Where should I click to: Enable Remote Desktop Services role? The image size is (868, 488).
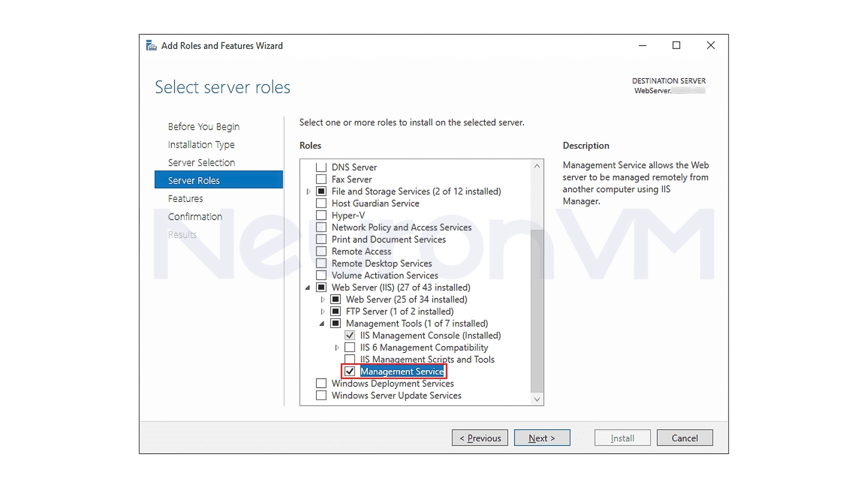pyautogui.click(x=321, y=263)
